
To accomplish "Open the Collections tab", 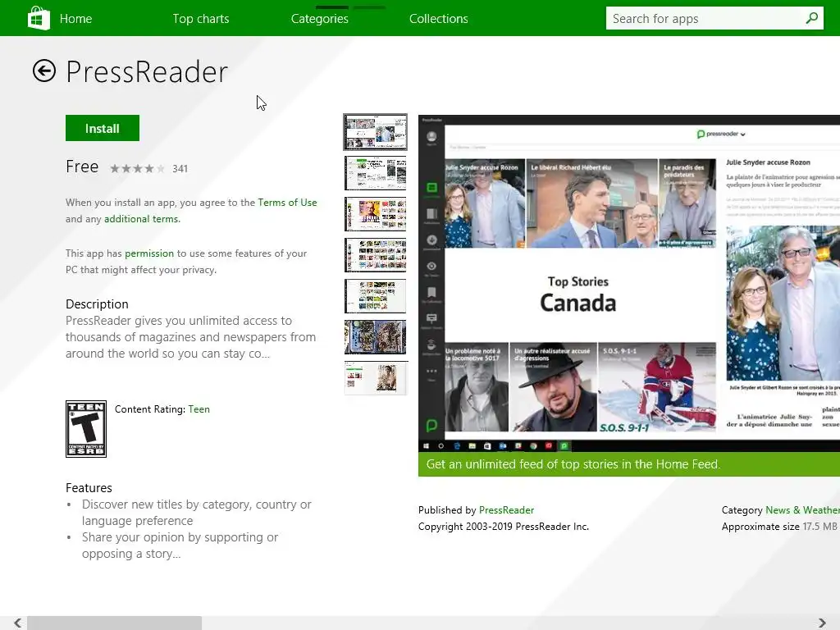I will tap(438, 19).
